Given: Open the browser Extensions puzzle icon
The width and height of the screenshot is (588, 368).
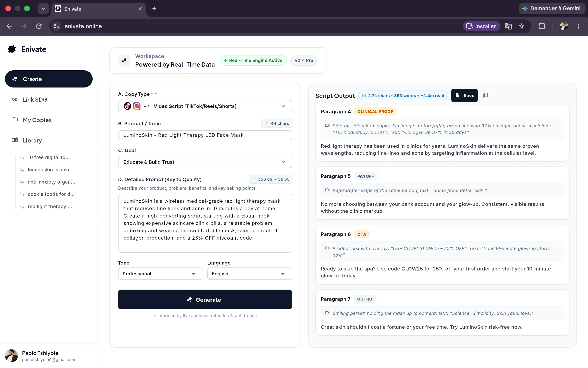Looking at the screenshot, I should click(x=542, y=26).
